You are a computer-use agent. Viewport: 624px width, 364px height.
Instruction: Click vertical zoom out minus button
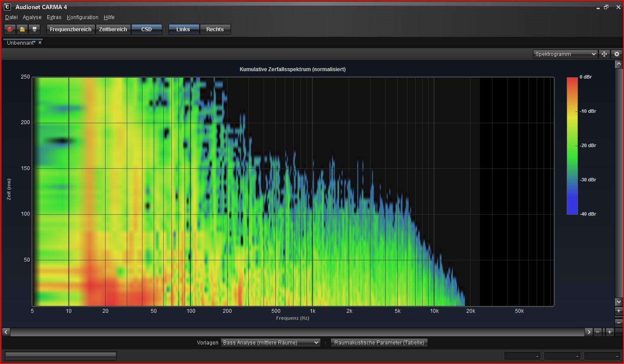(x=618, y=322)
